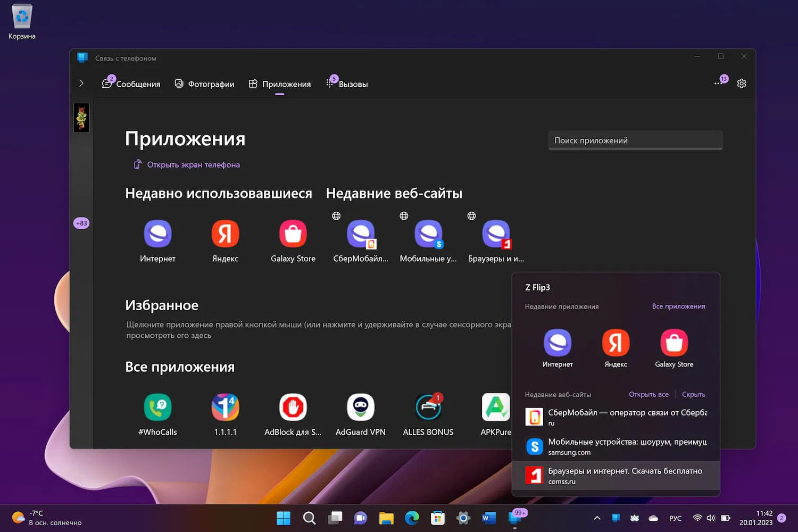Open СберМобайл — оператор связи site row

point(616,417)
